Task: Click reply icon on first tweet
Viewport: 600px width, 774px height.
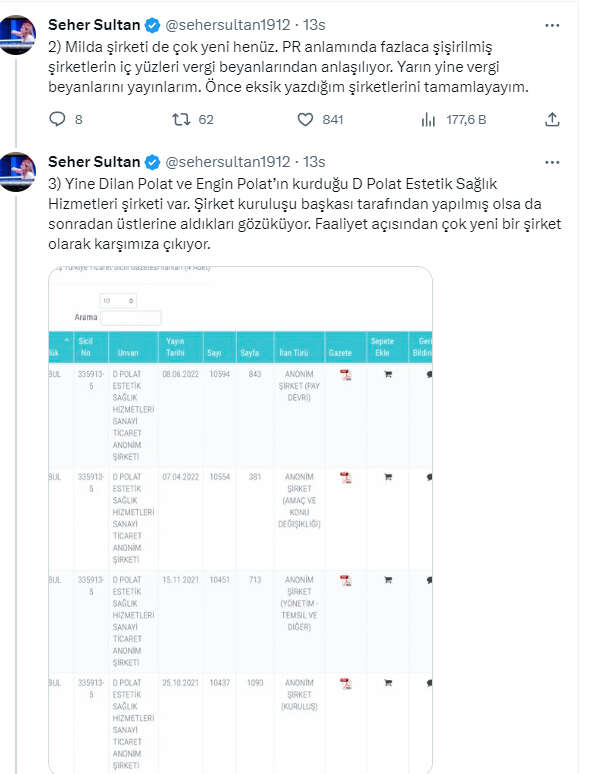Action: click(57, 120)
